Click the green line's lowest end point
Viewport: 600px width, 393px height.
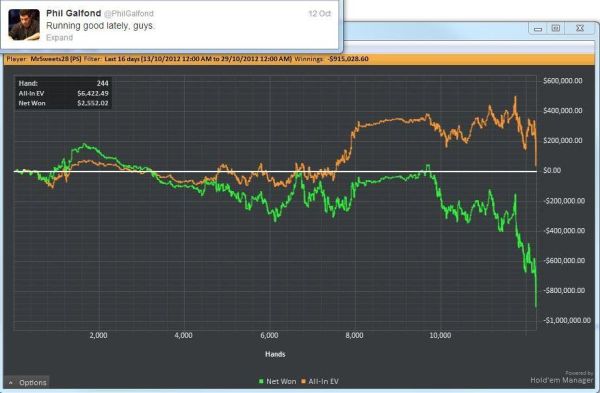(536, 306)
